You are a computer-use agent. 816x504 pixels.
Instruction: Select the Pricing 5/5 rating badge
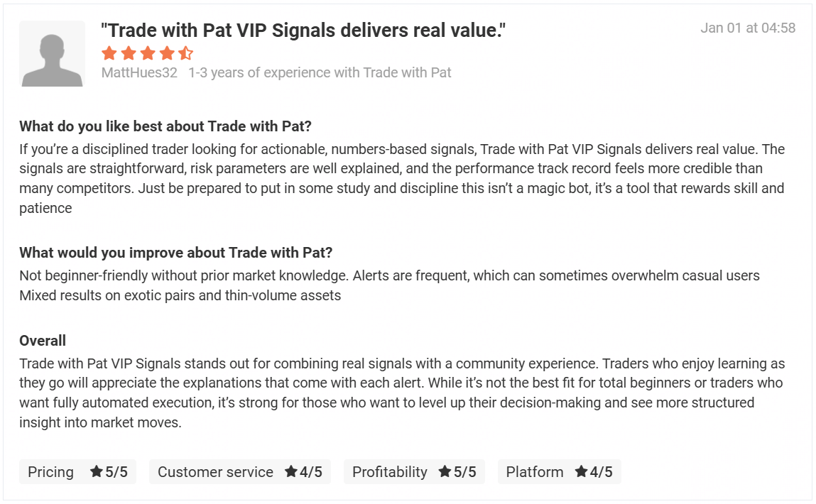point(77,472)
